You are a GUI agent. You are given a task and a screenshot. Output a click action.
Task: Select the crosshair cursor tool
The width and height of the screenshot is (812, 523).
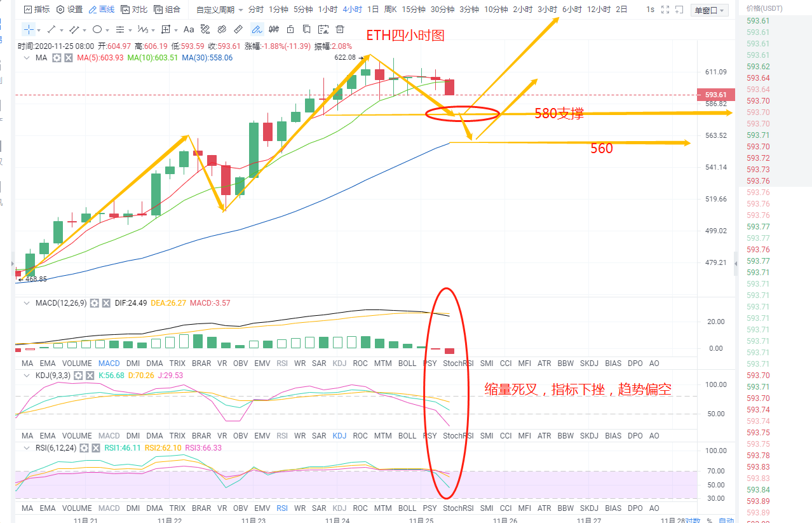[29, 29]
